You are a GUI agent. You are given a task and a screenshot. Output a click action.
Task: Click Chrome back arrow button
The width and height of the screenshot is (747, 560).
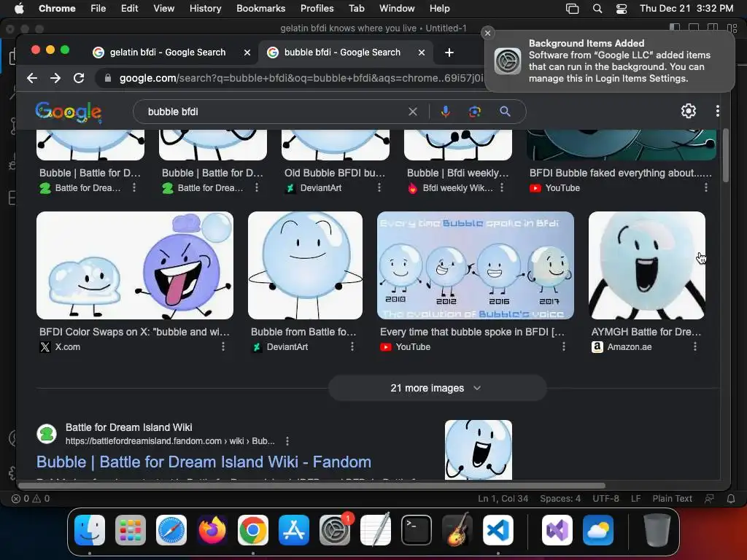point(32,78)
